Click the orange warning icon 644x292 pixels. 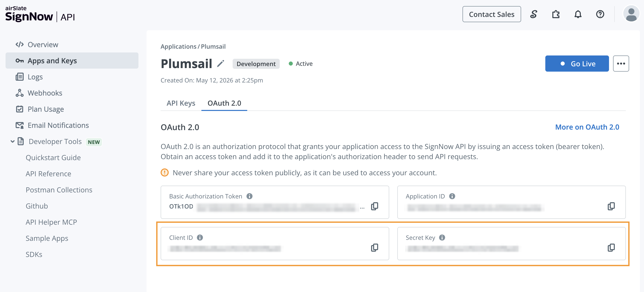(165, 172)
